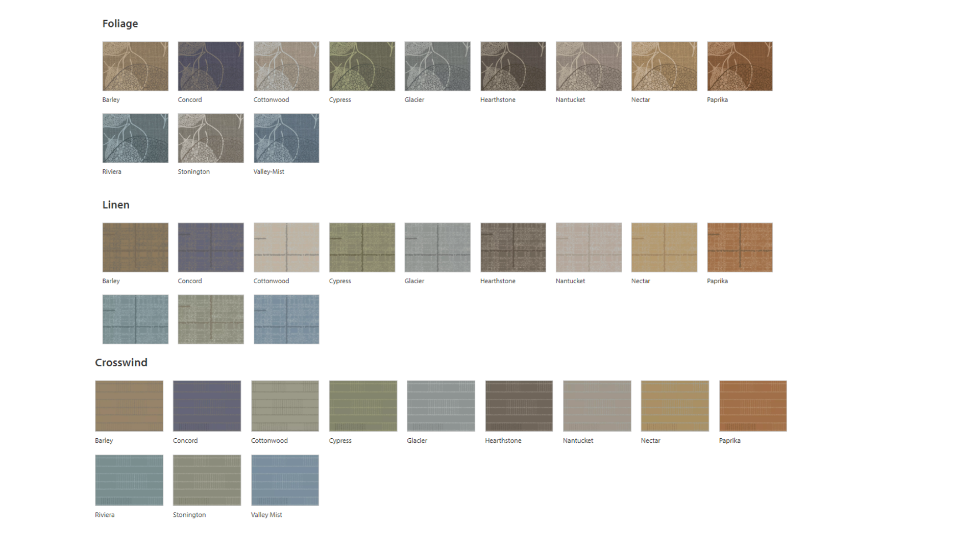Pick the Crosswind Glacier swatch image
Viewport: 980px width, 551px height.
click(441, 406)
